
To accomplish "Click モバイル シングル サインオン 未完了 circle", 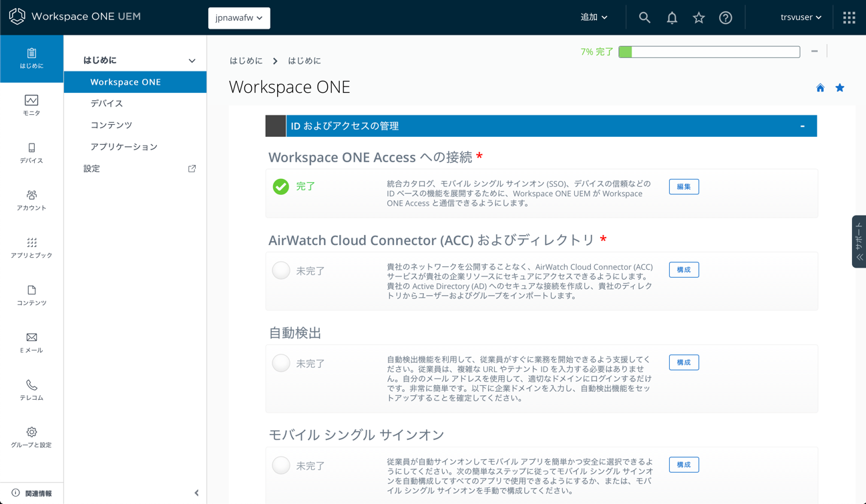I will (281, 465).
